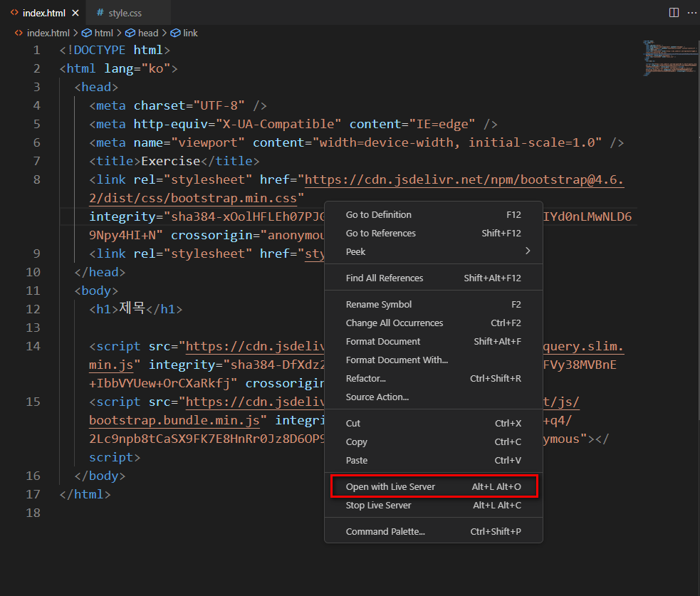Image resolution: width=700 pixels, height=596 pixels.
Task: Close the index.html tab
Action: (75, 13)
